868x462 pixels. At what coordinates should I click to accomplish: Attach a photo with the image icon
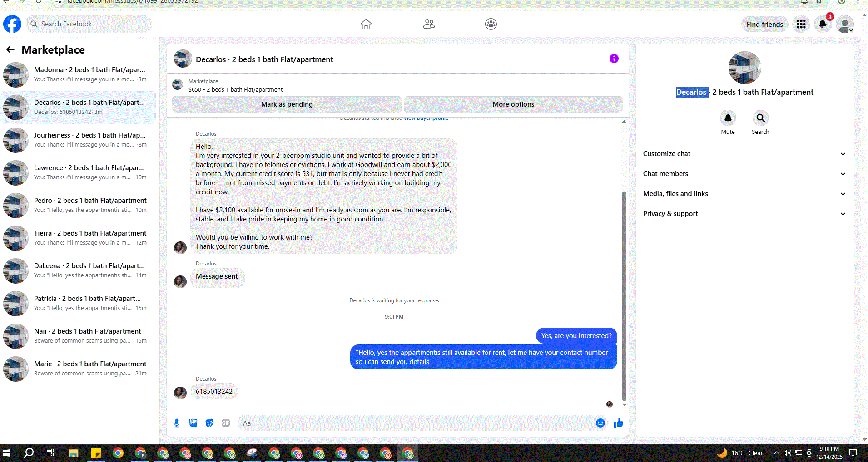pos(193,423)
